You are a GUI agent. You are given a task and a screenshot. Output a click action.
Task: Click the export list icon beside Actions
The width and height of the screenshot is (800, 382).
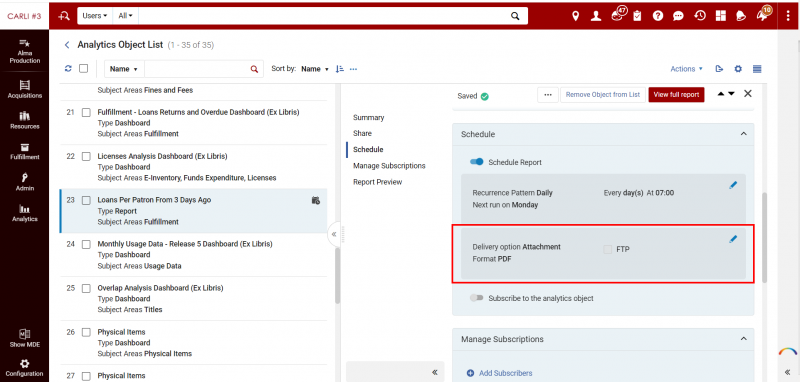pyautogui.click(x=719, y=69)
